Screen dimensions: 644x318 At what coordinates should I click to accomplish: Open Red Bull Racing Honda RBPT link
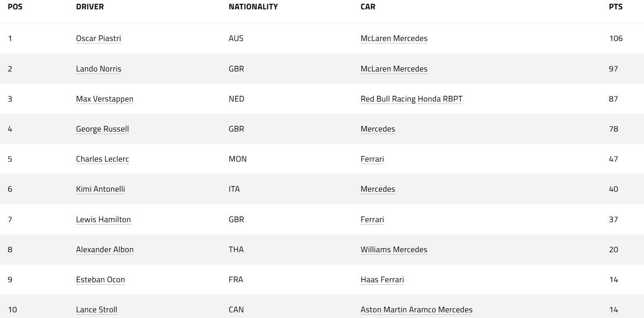click(x=412, y=99)
